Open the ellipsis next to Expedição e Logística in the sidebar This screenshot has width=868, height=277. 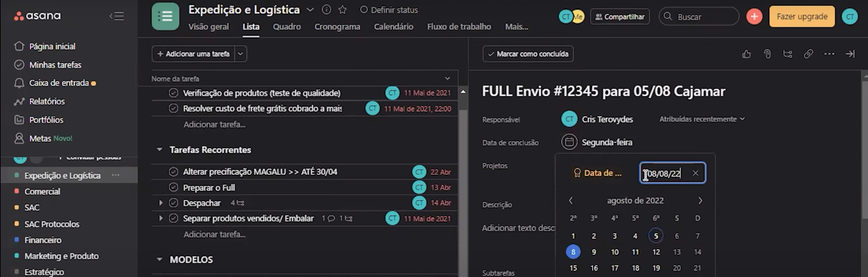click(115, 175)
